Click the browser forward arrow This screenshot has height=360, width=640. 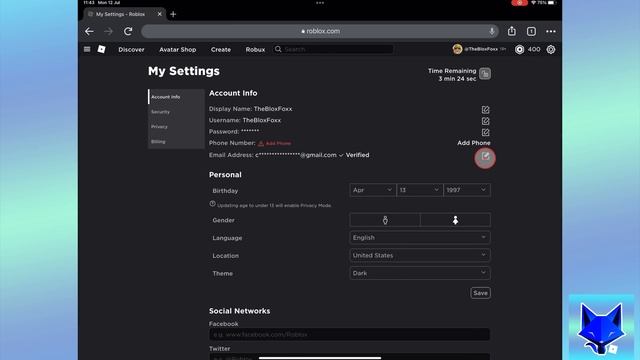coord(108,31)
